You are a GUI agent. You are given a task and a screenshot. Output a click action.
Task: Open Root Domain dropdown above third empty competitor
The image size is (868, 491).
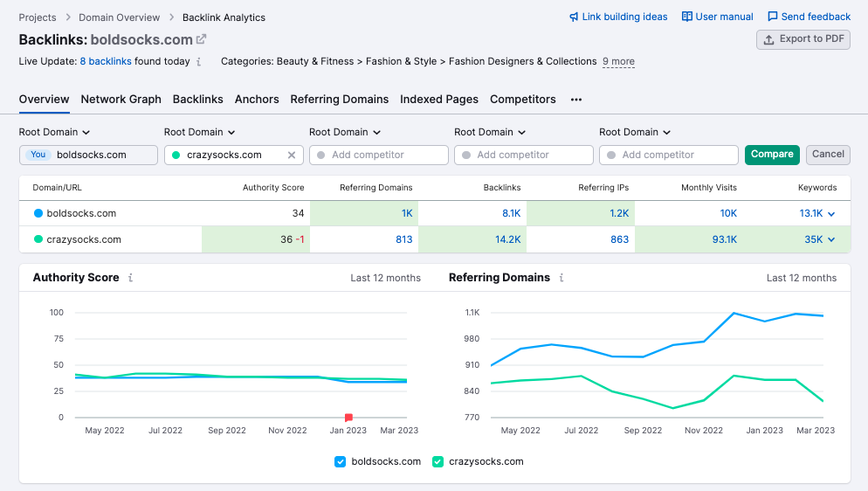[x=635, y=132]
